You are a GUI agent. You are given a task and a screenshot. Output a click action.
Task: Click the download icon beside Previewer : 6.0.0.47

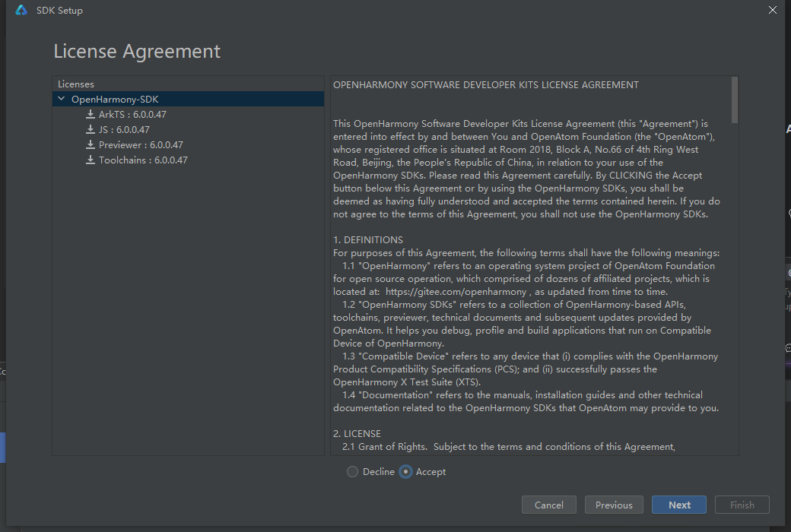point(91,144)
